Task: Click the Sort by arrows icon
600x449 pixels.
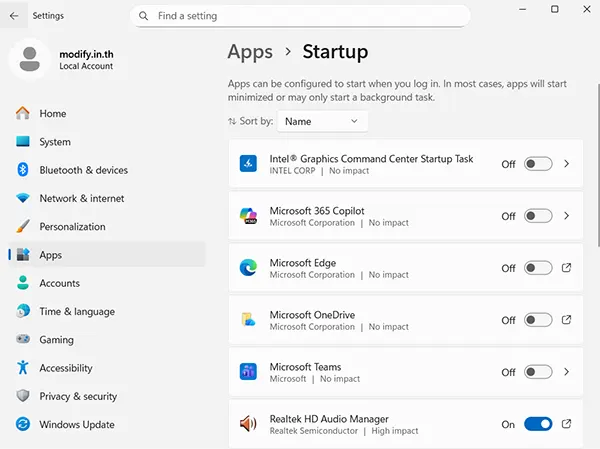Action: 232,121
